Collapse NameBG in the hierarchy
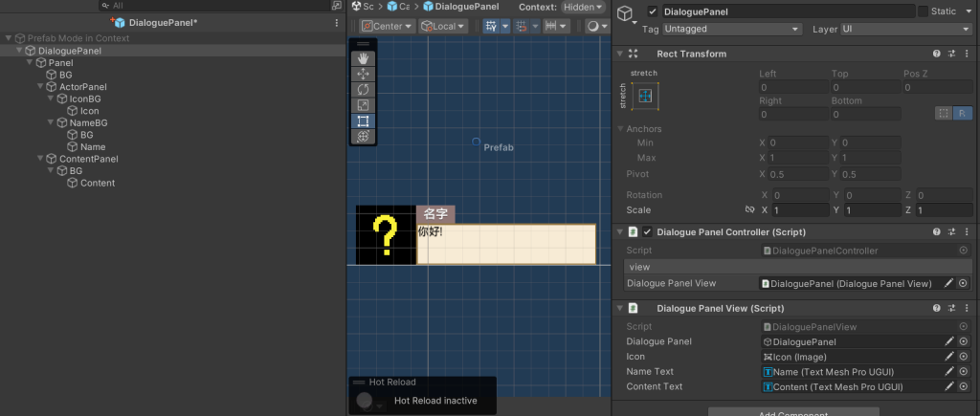The image size is (980, 416). point(51,123)
